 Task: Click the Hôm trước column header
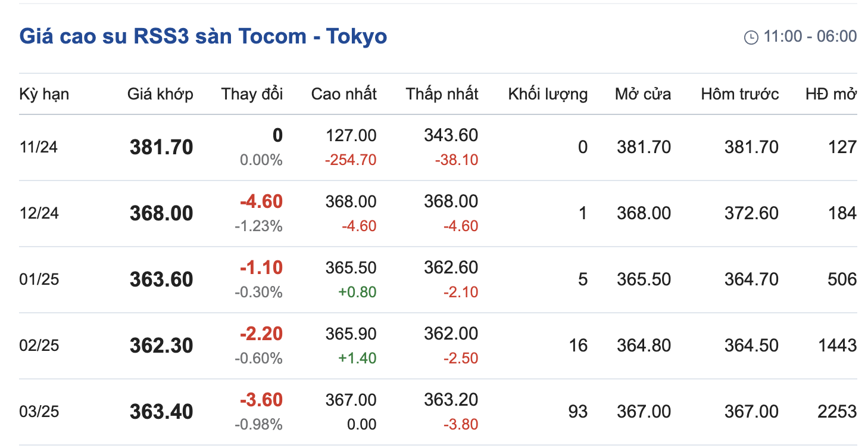739,94
